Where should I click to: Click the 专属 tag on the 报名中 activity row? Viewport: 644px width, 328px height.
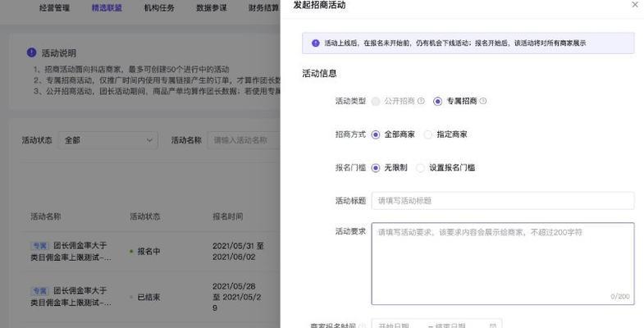point(40,245)
